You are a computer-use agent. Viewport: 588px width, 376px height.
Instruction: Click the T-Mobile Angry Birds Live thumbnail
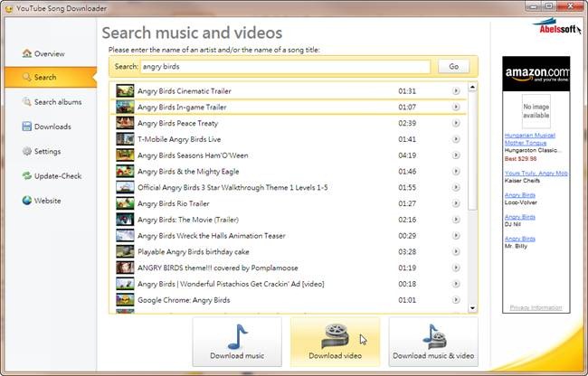[x=125, y=139]
